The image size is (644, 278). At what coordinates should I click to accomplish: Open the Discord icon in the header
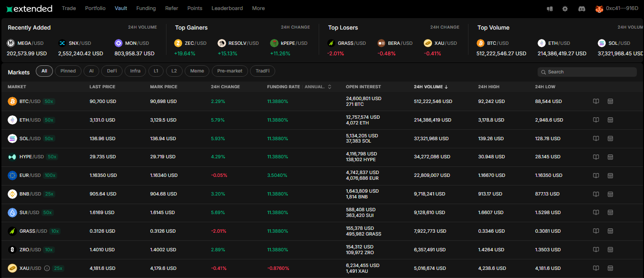click(x=582, y=8)
